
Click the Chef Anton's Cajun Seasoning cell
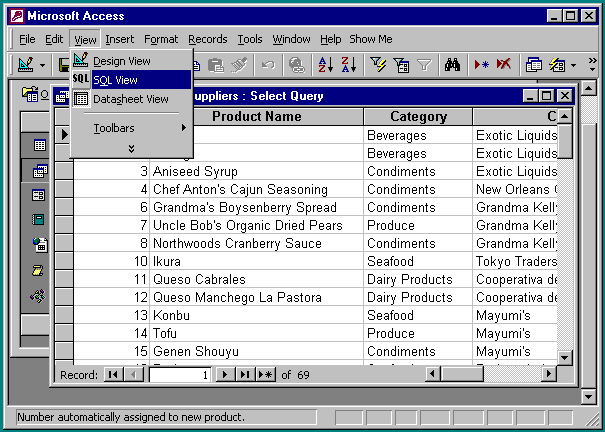256,189
